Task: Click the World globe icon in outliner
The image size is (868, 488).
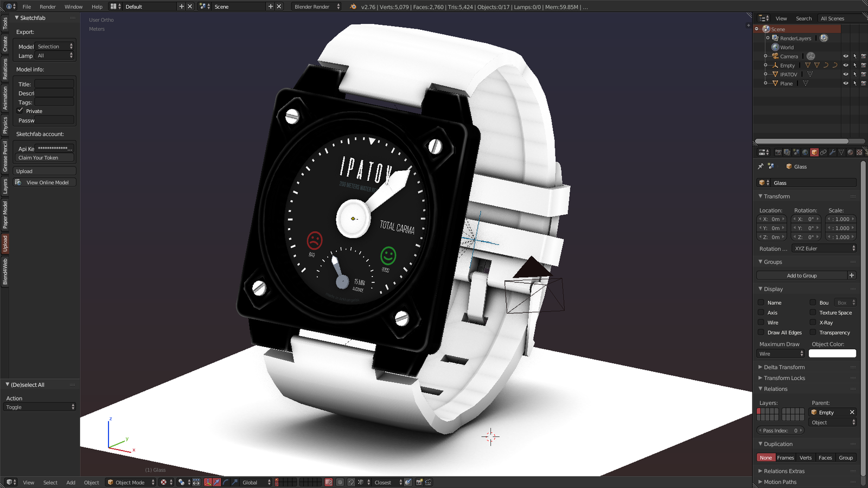Action: (775, 47)
